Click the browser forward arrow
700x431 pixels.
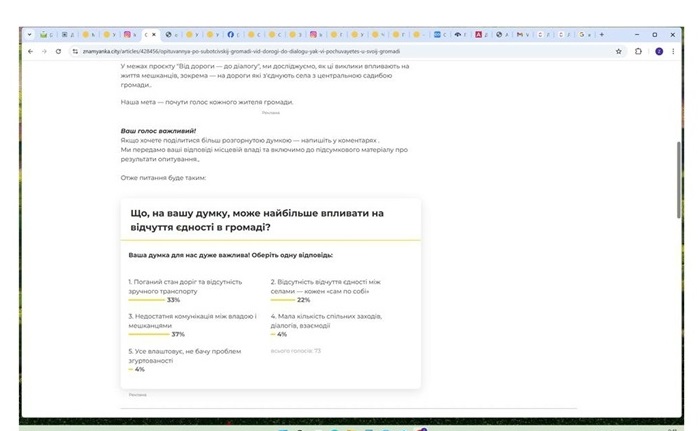44,51
